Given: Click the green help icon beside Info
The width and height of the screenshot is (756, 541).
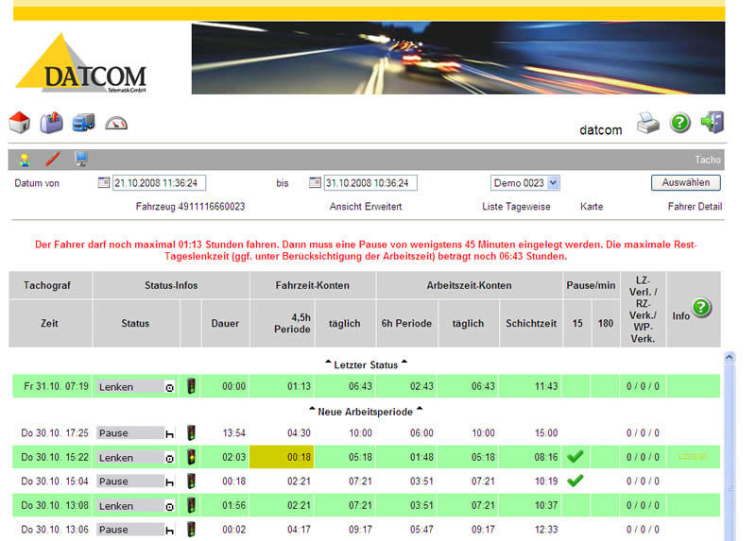Looking at the screenshot, I should click(x=701, y=307).
